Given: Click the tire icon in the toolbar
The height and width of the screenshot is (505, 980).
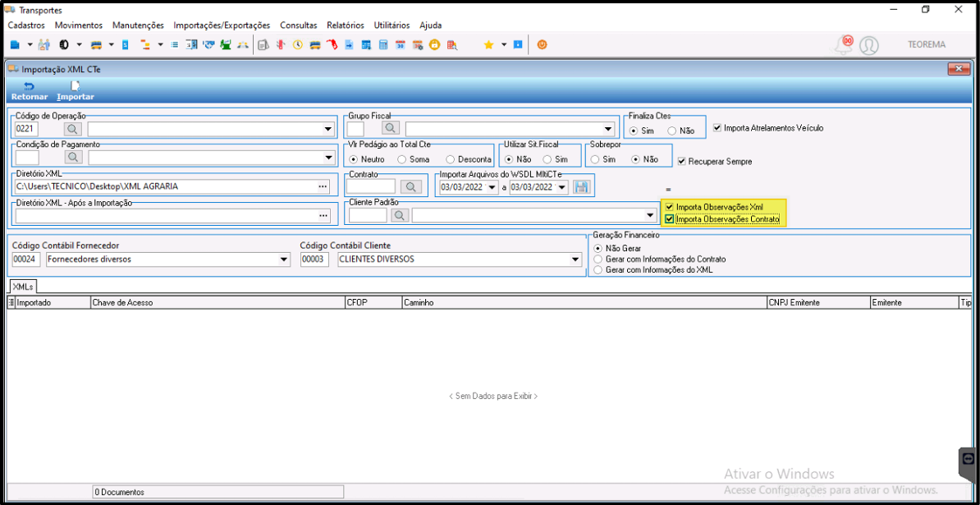Looking at the screenshot, I should [x=64, y=45].
